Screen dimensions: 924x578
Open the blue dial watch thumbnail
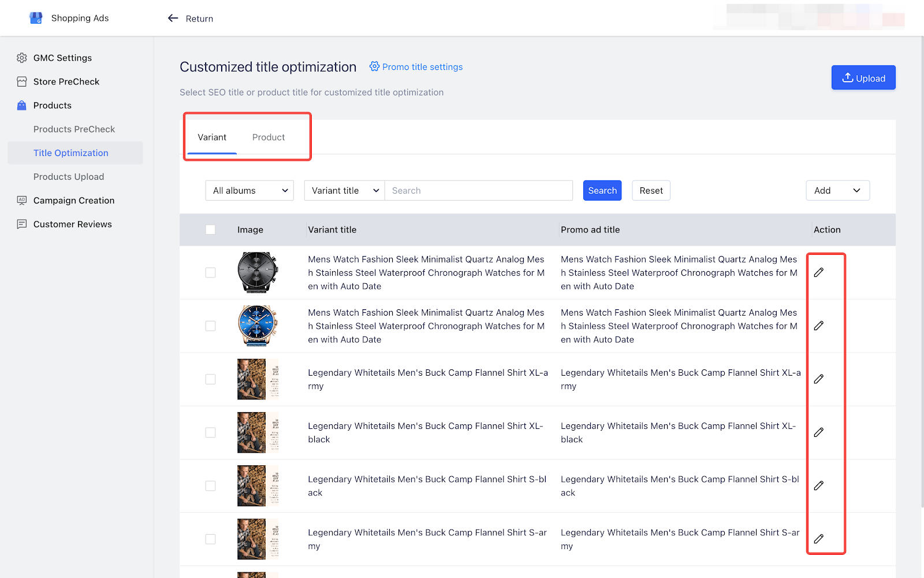point(258,326)
